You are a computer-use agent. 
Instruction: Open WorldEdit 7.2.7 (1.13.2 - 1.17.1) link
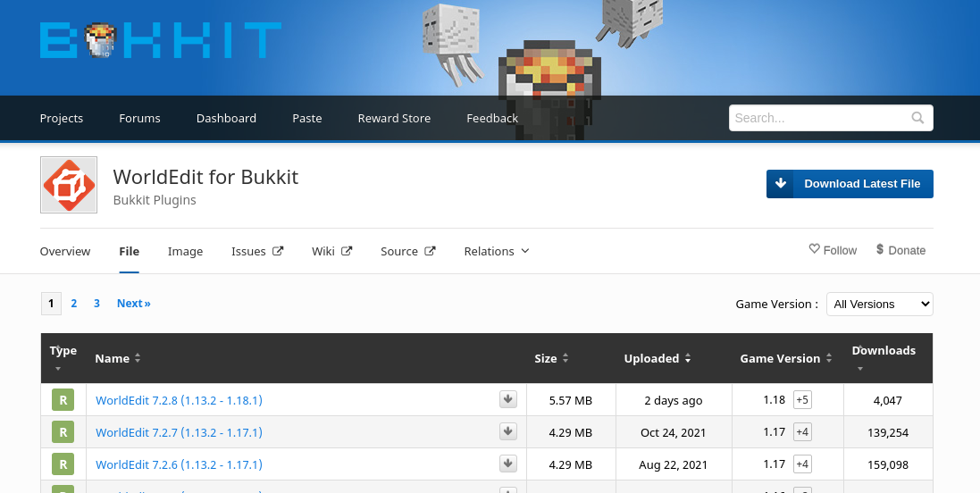click(x=179, y=432)
